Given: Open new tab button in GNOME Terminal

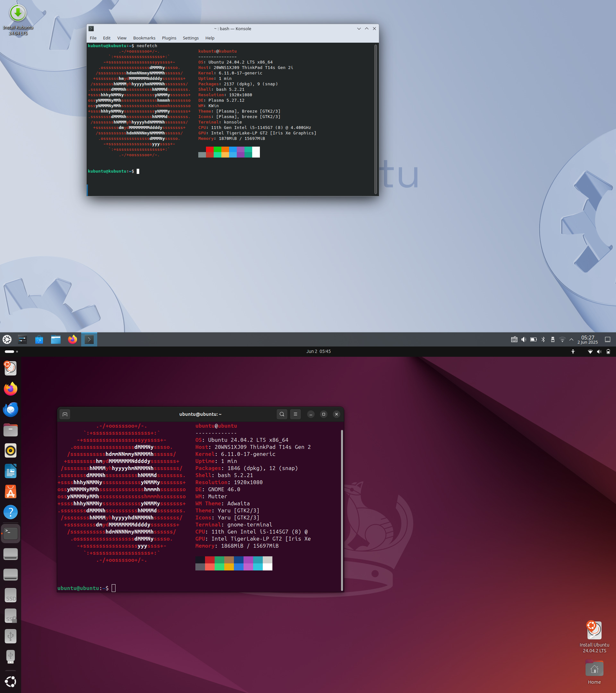Looking at the screenshot, I should [65, 414].
